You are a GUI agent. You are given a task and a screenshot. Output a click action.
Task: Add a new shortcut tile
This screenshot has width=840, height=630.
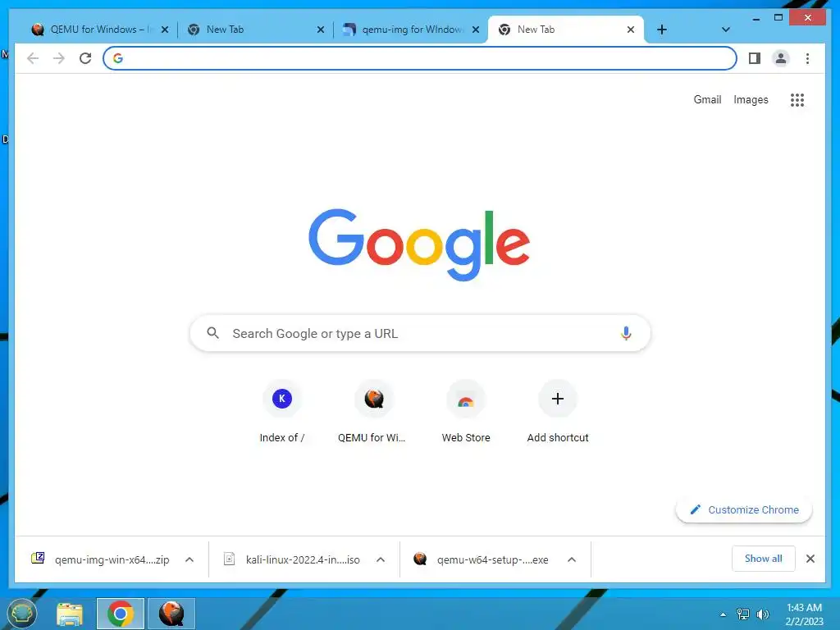point(558,412)
